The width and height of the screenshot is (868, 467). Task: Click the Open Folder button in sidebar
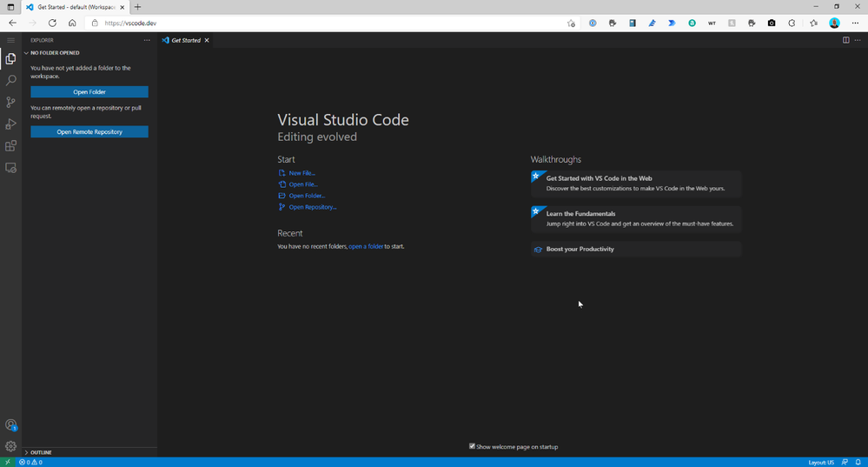click(x=89, y=92)
